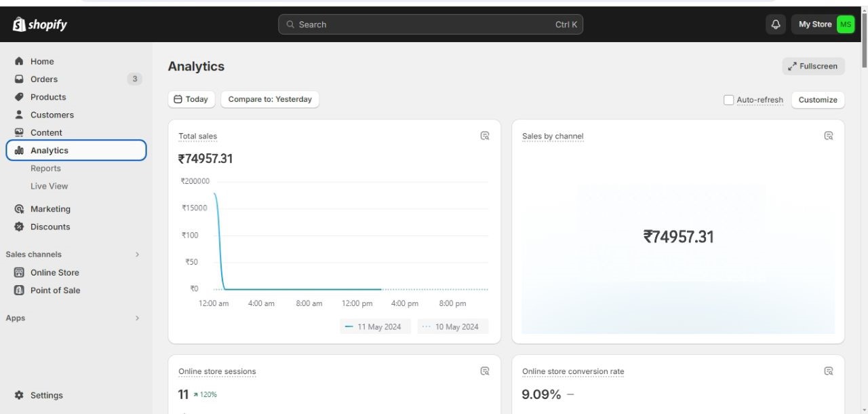Screen dimensions: 868x414
Task: Open Reports under Analytics
Action: click(45, 168)
